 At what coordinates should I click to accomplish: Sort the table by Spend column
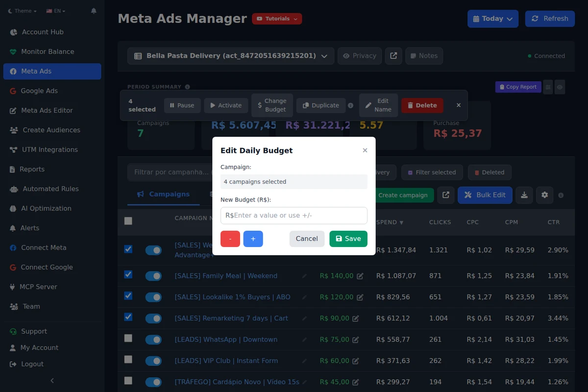pyautogui.click(x=390, y=222)
